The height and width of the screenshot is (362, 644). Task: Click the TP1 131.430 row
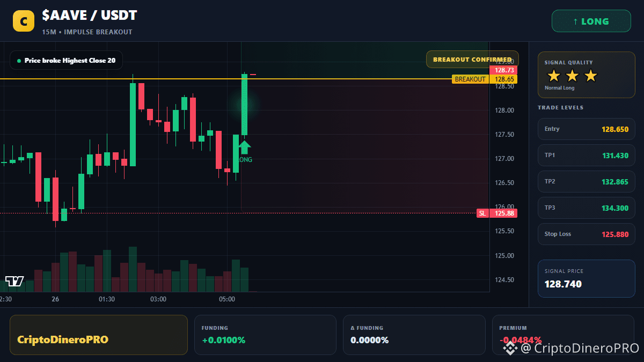587,156
